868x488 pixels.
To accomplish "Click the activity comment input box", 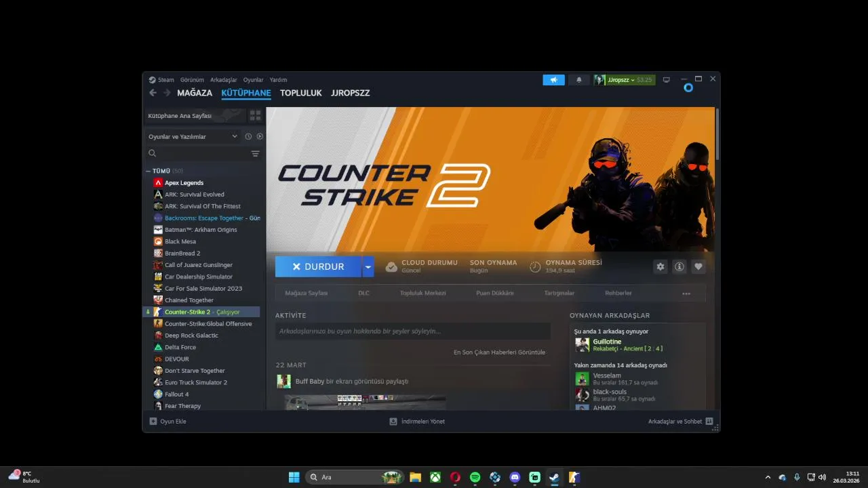I will coord(413,331).
